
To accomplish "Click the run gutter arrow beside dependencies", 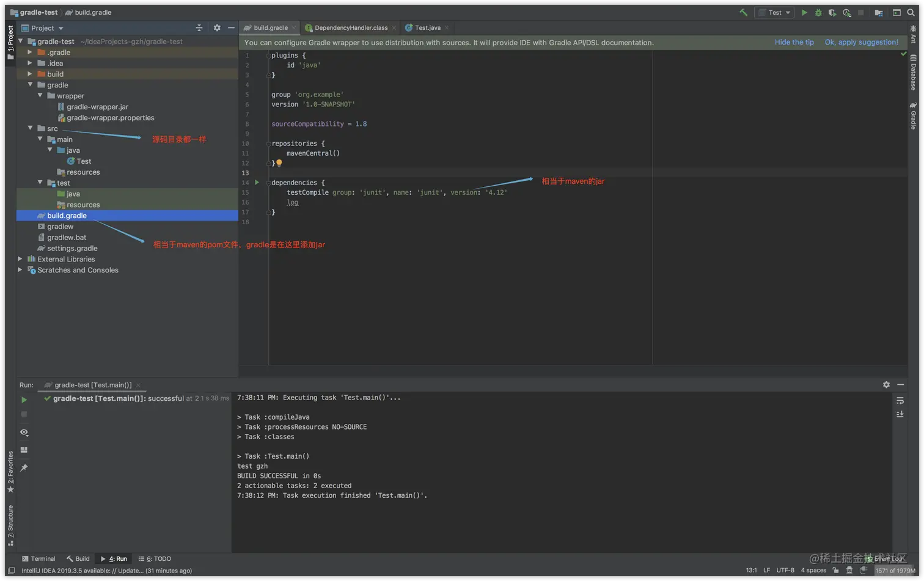I will [x=257, y=182].
